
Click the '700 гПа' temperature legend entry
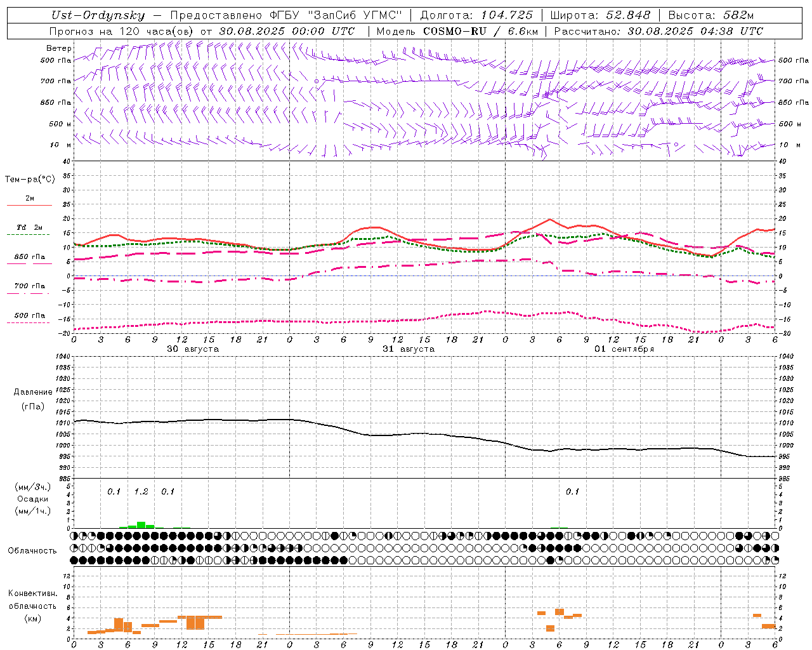point(30,286)
